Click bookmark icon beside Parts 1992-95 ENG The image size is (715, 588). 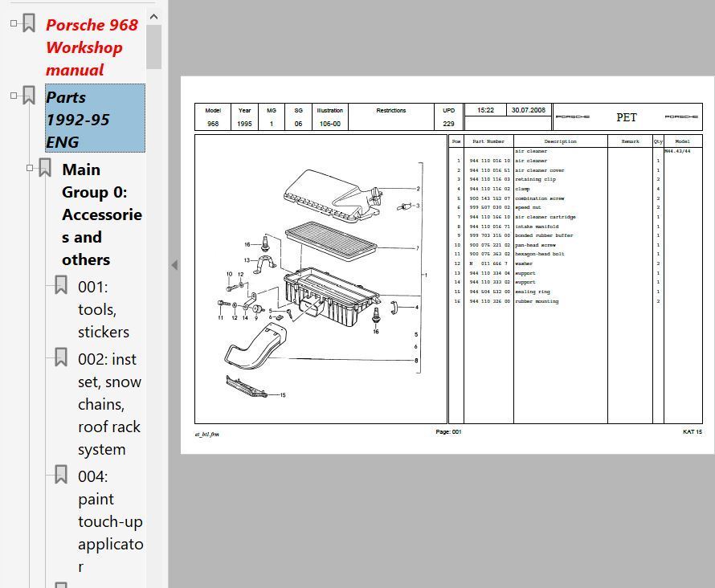pyautogui.click(x=29, y=96)
